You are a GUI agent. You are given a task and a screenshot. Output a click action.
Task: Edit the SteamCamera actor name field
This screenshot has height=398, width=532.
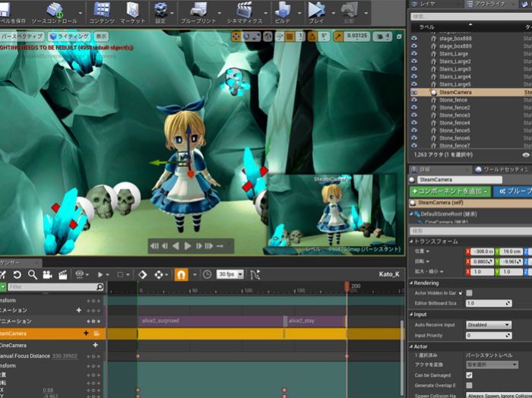[460, 180]
